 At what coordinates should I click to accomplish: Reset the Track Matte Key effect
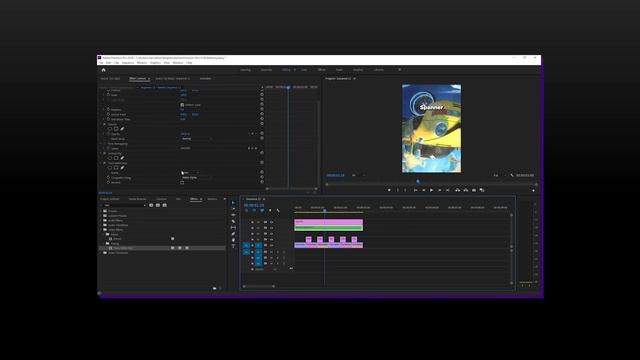point(262,162)
